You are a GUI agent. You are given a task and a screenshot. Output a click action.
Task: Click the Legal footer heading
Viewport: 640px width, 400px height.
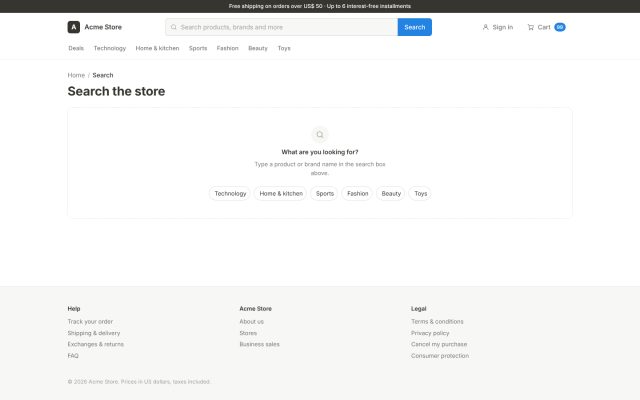[x=419, y=309]
